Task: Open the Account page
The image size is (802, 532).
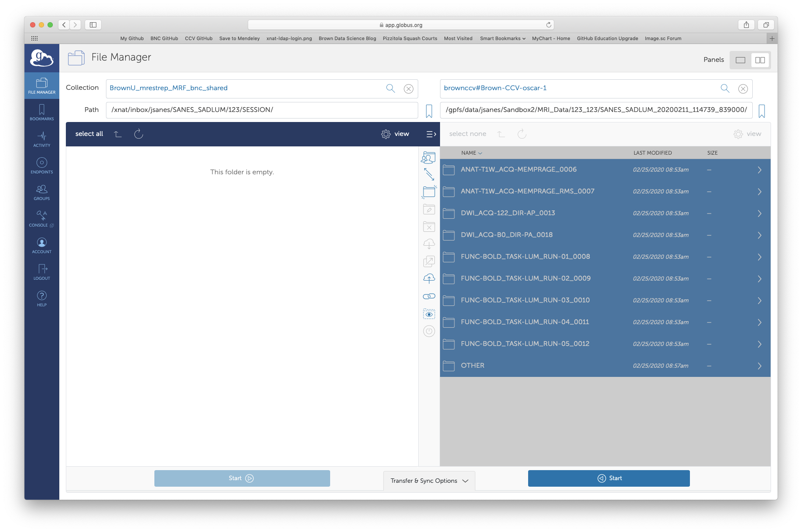Action: coord(42,245)
